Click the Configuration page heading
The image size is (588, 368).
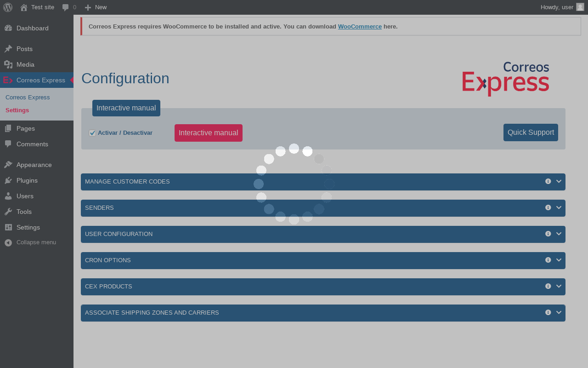click(x=125, y=78)
